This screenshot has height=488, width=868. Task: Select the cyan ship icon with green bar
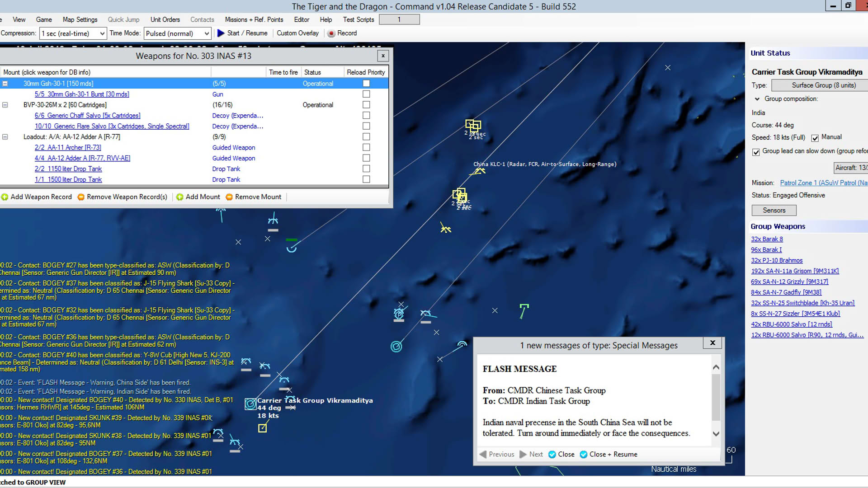[292, 246]
